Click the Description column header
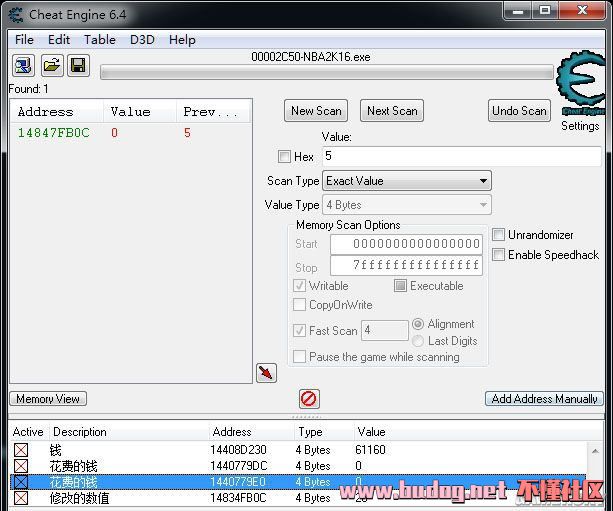This screenshot has height=511, width=613. pyautogui.click(x=129, y=432)
